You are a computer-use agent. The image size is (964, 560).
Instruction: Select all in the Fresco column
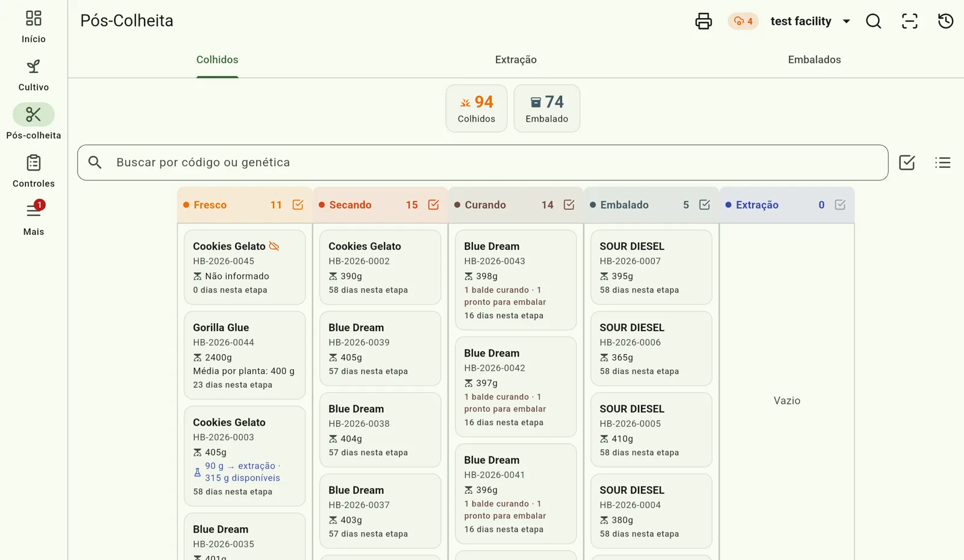point(298,205)
